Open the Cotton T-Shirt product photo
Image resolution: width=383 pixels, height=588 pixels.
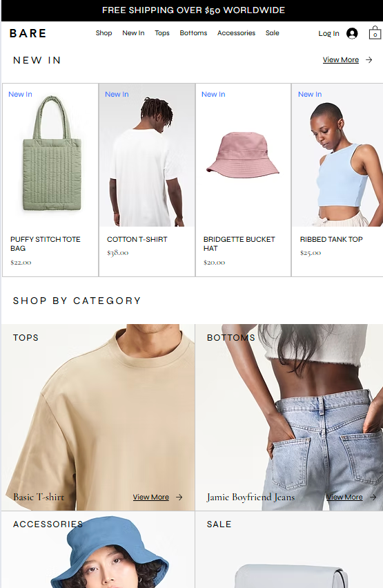coord(147,155)
